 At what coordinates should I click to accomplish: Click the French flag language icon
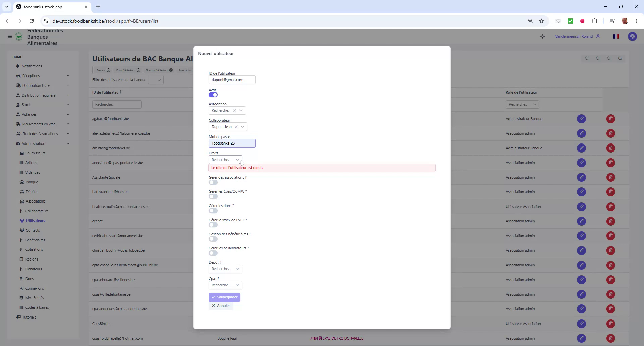pyautogui.click(x=616, y=36)
